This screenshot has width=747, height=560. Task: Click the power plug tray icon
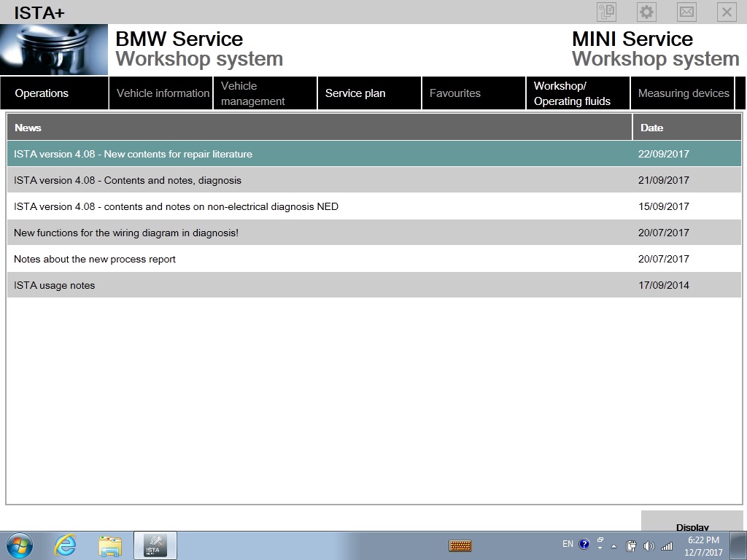(x=631, y=545)
